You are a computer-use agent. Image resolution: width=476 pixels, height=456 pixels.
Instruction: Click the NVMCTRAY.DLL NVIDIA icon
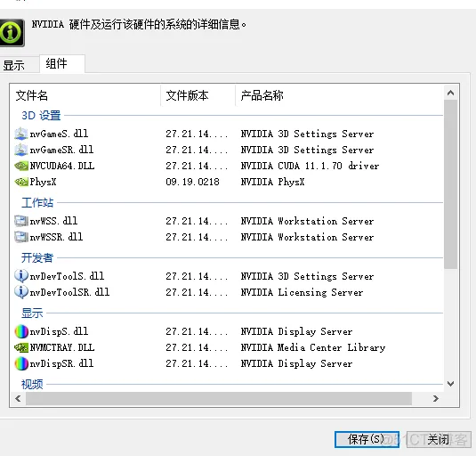21,347
